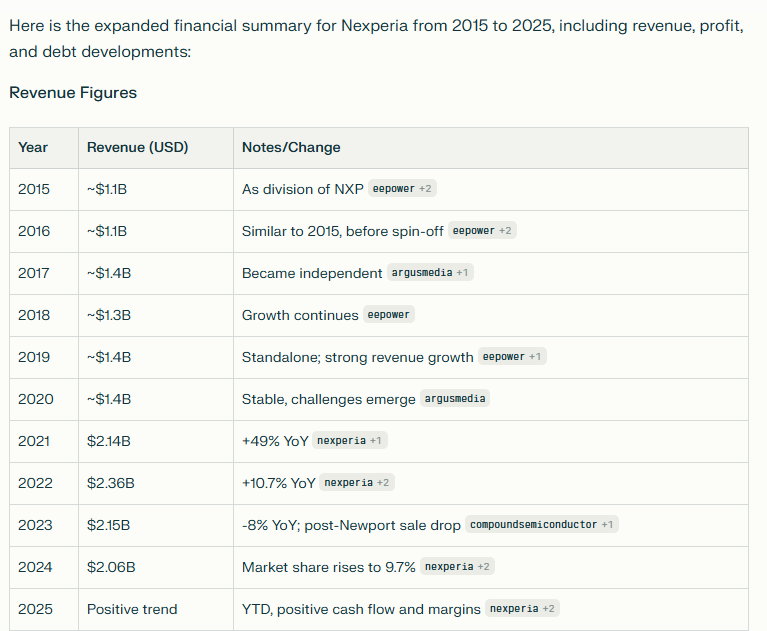This screenshot has height=631, width=767.
Task: Select the 'Positive trend' cell
Action: click(x=132, y=609)
